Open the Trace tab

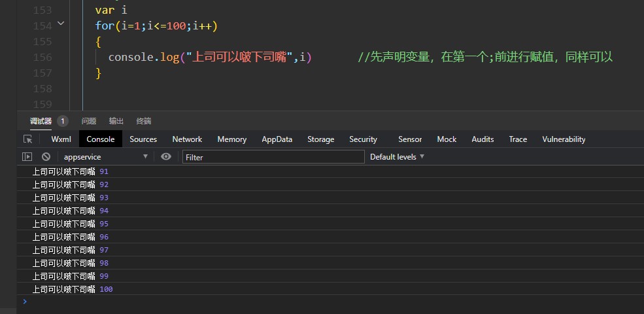pos(518,139)
